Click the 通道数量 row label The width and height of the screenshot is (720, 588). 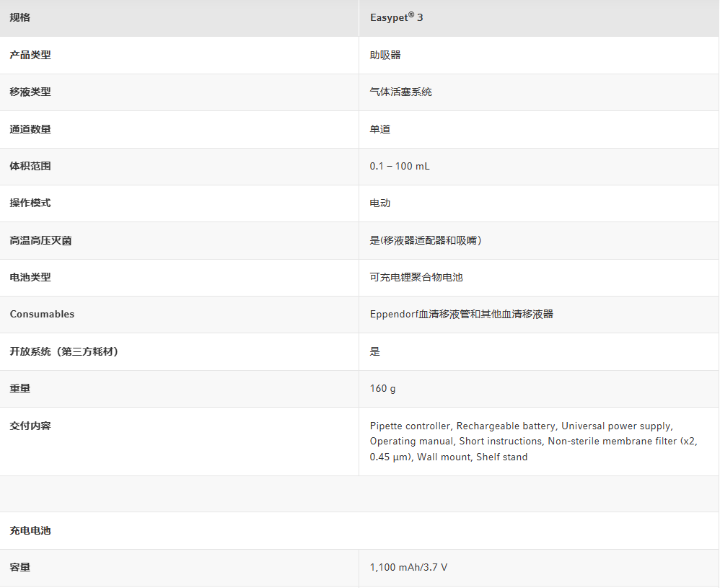click(x=30, y=130)
